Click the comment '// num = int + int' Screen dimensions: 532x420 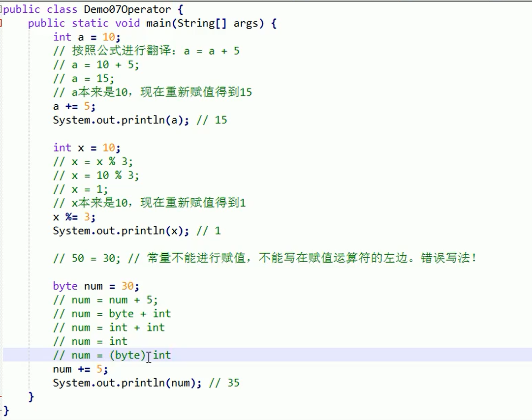(x=109, y=328)
